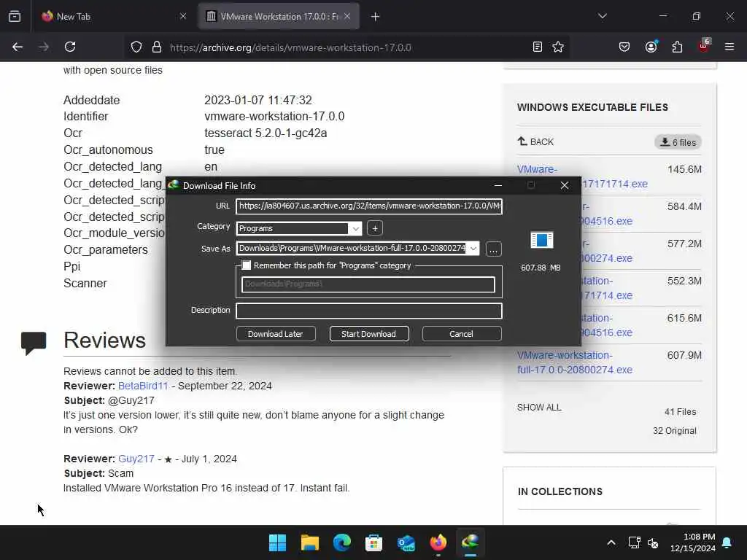Click the red extension icon with badge 6
This screenshot has width=747, height=560.
pyautogui.click(x=704, y=46)
